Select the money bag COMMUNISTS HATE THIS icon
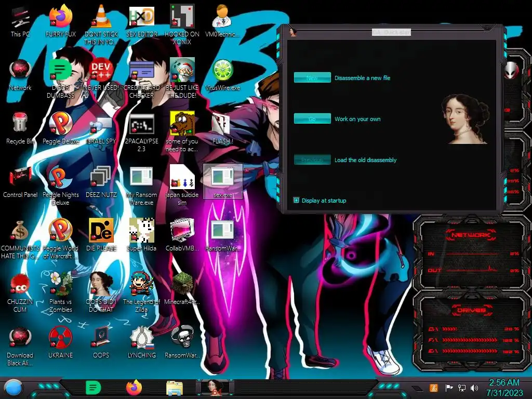The height and width of the screenshot is (399, 532). (x=20, y=231)
